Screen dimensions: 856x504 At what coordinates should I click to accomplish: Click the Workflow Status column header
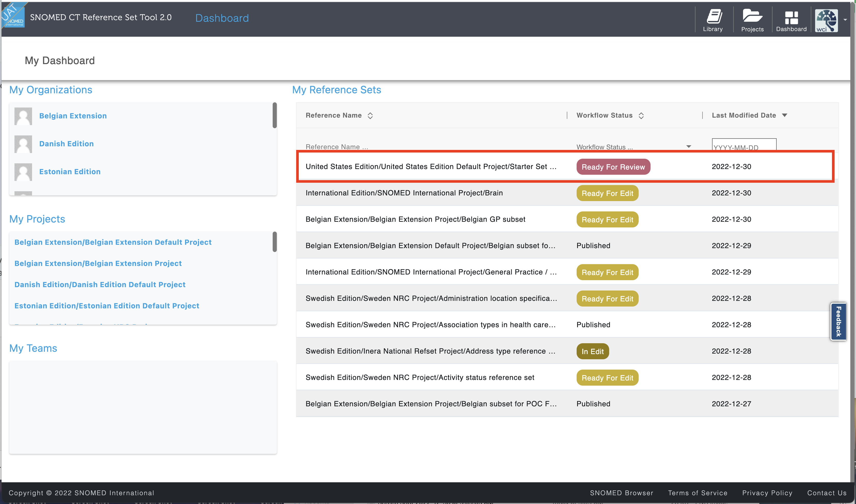tap(604, 116)
